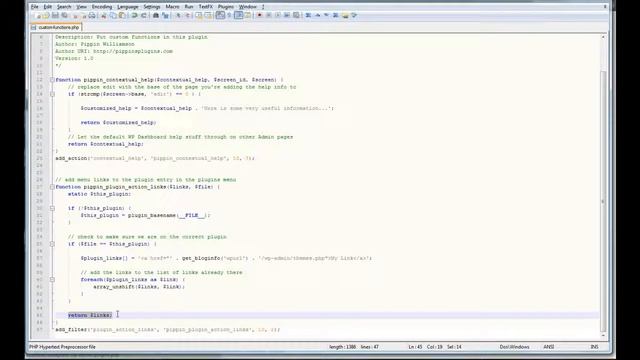Create a new document with toolbar New icon
Image resolution: width=640 pixels, height=360 pixels.
click(38, 16)
